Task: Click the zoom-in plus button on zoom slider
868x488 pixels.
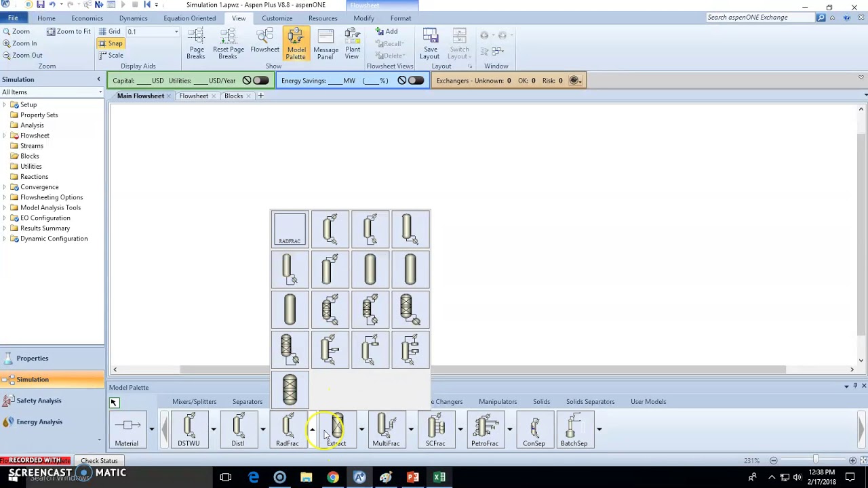Action: pyautogui.click(x=852, y=461)
